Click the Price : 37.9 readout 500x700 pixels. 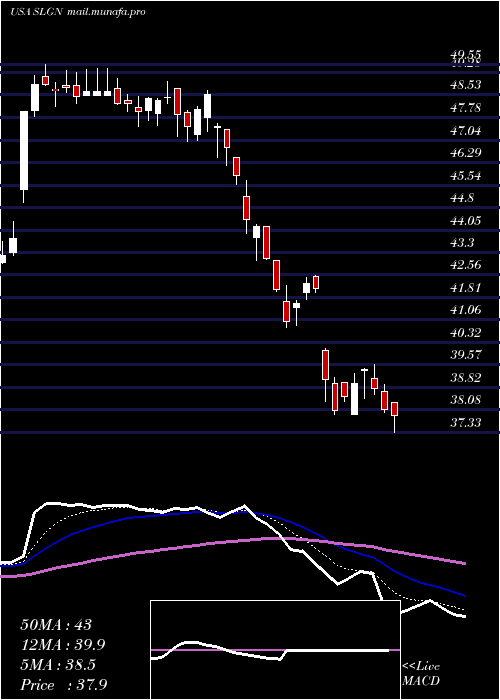coord(63,685)
